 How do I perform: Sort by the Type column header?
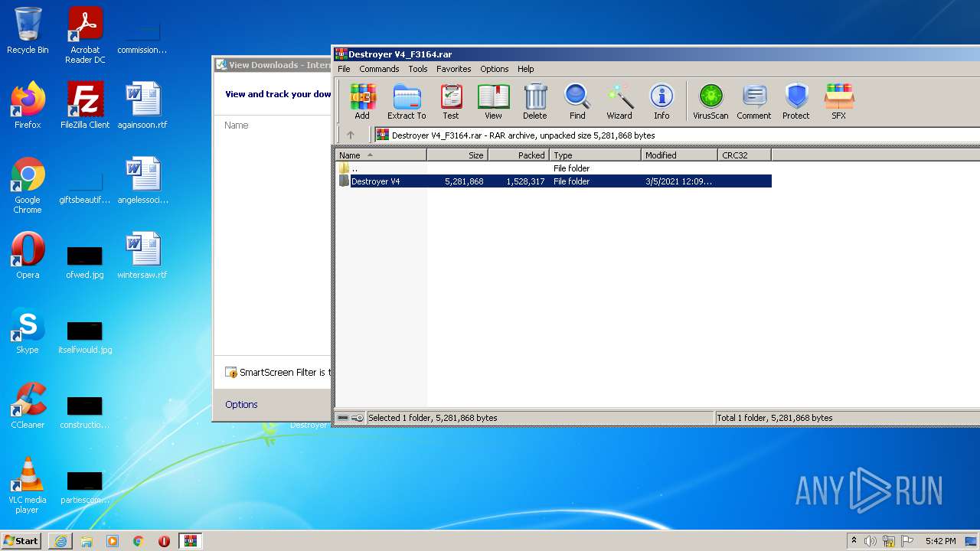[x=595, y=155]
